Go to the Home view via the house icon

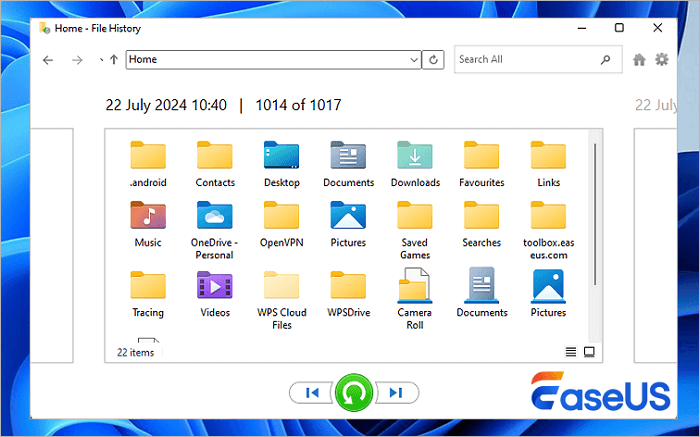point(639,59)
